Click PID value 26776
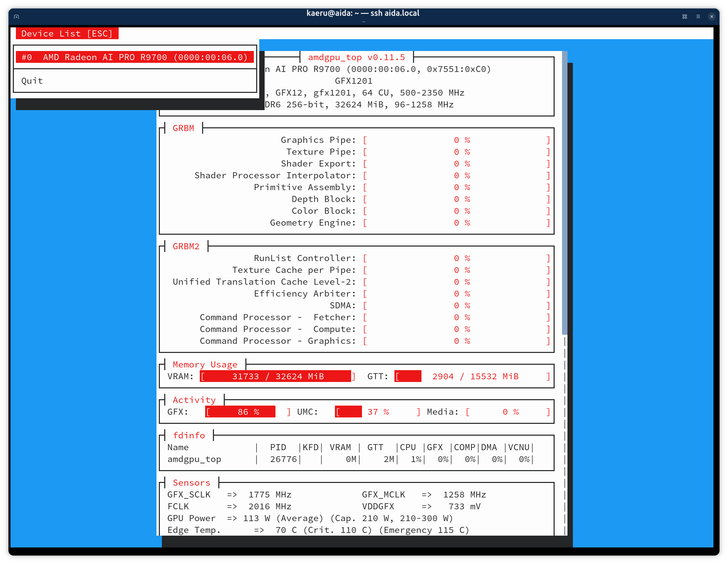This screenshot has height=564, width=728. tap(284, 459)
